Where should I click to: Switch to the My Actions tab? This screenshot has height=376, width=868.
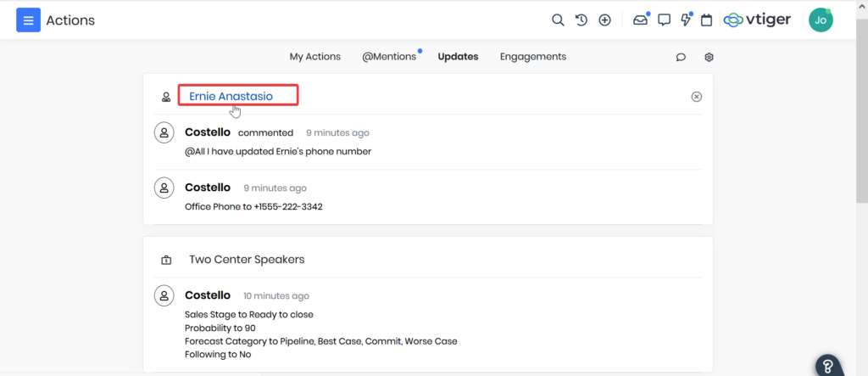[314, 57]
